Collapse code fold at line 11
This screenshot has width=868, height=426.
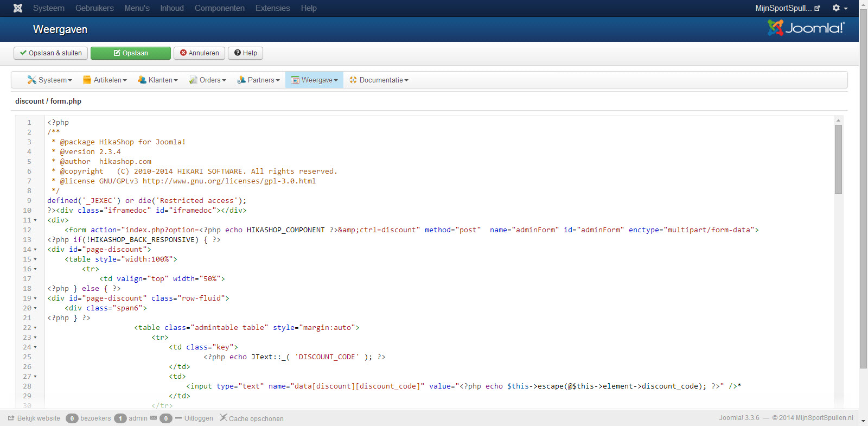tap(35, 220)
